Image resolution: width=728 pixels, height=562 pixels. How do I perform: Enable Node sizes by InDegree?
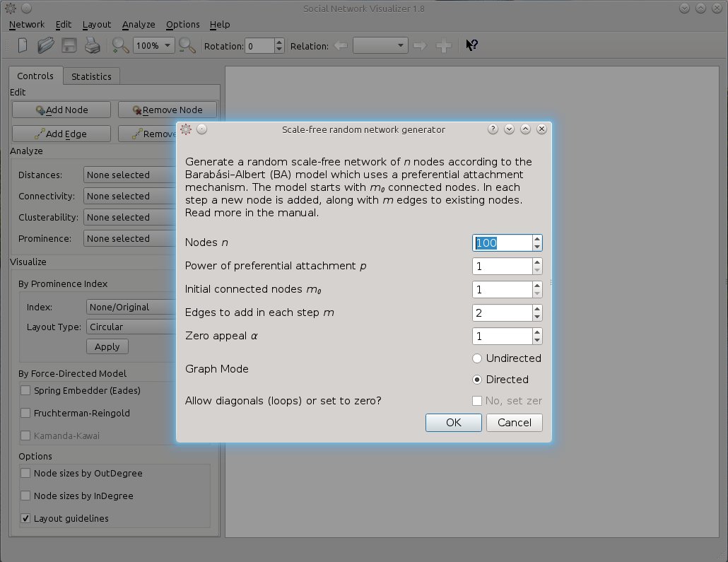[25, 496]
